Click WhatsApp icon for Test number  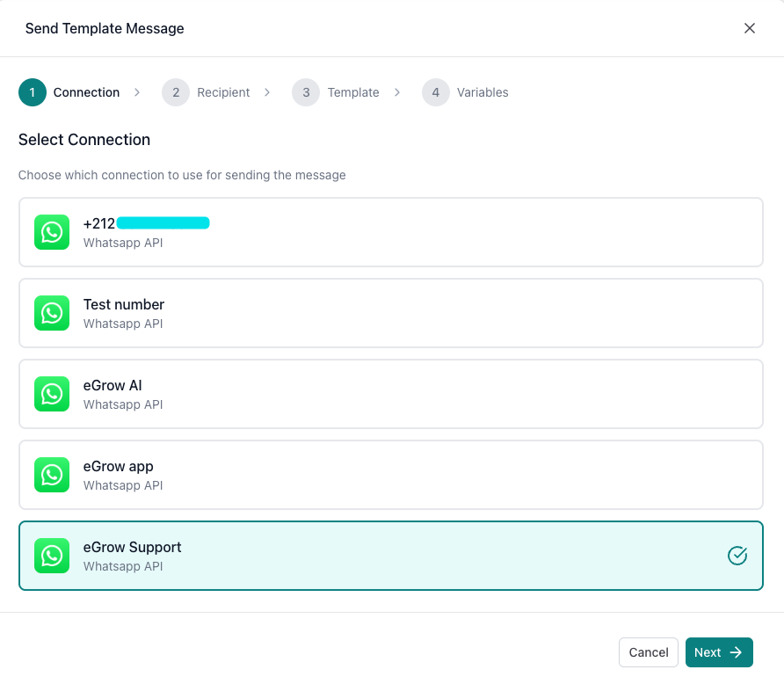point(52,313)
